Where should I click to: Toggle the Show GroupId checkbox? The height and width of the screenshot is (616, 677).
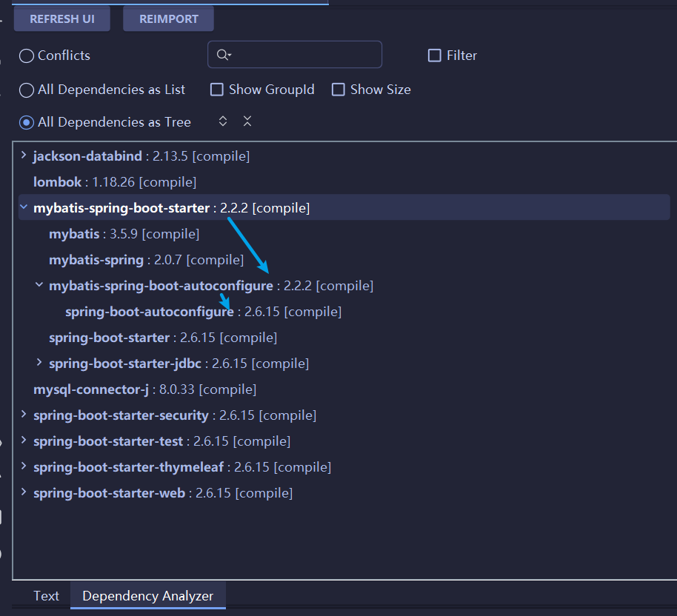click(217, 90)
